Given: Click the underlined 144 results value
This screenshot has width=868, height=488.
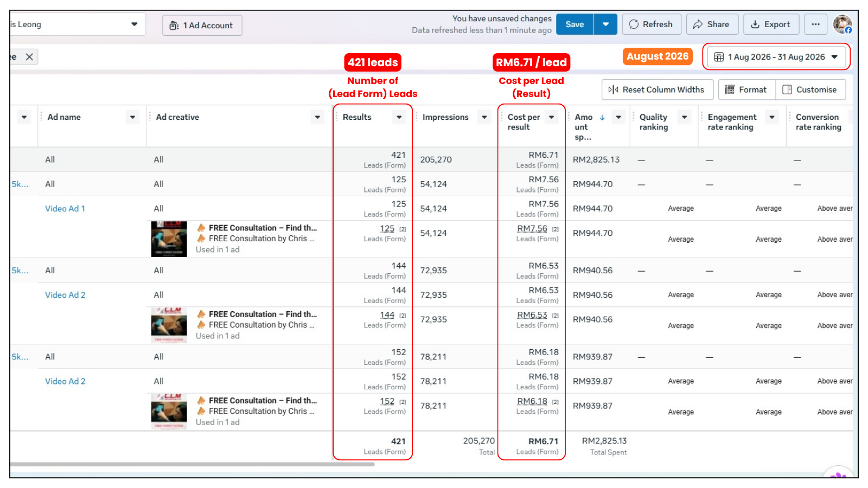Looking at the screenshot, I should (387, 315).
